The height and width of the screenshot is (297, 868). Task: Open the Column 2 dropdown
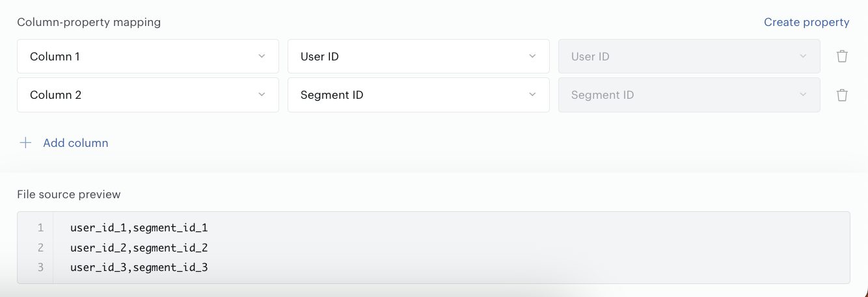click(148, 95)
